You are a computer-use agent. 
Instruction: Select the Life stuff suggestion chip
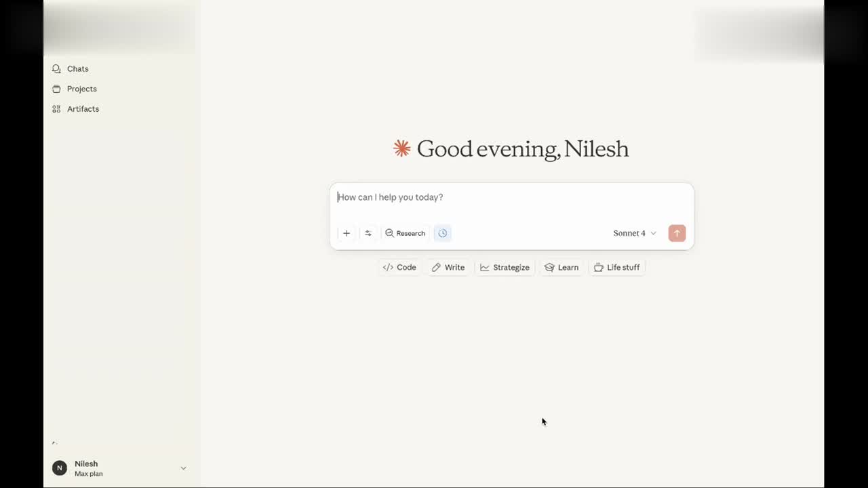coord(617,267)
